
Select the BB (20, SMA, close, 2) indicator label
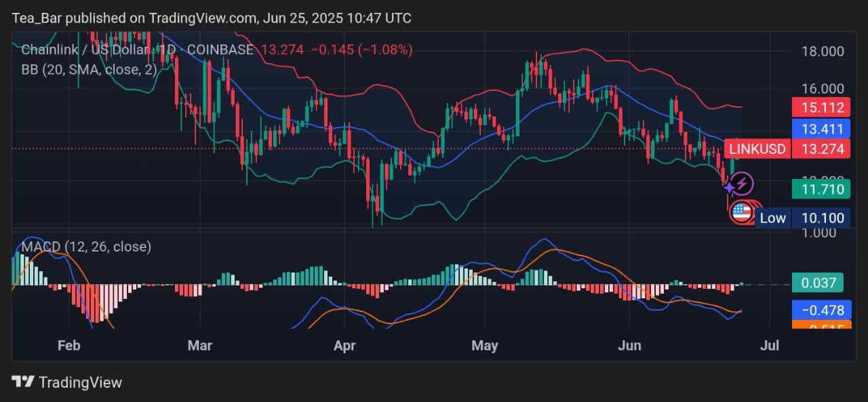pos(90,68)
